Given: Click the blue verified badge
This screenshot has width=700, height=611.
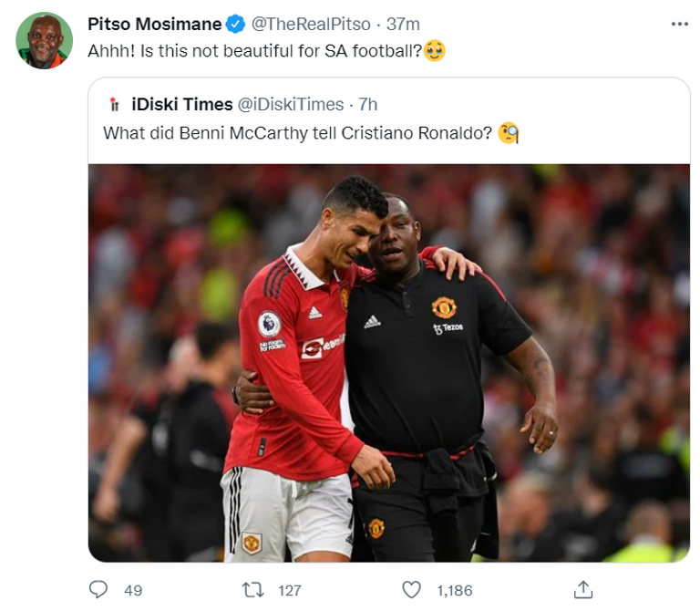Looking at the screenshot, I should [235, 24].
